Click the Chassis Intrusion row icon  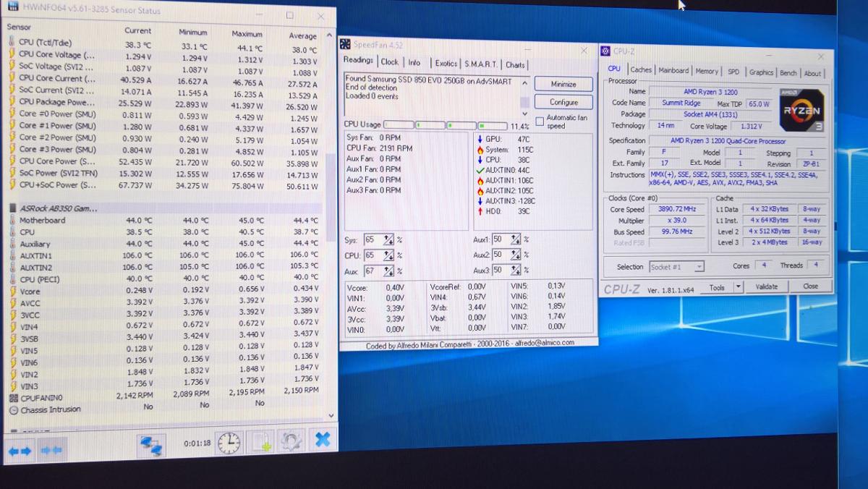14,410
